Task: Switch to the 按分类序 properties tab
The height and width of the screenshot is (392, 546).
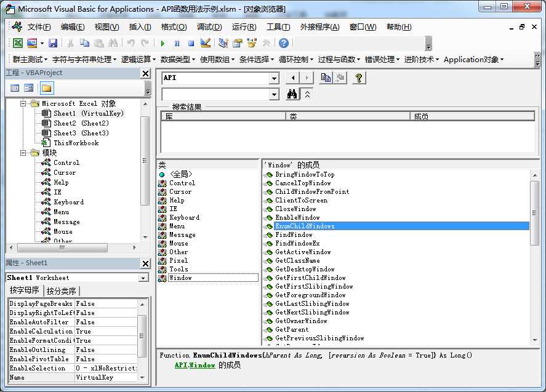Action: [x=62, y=290]
